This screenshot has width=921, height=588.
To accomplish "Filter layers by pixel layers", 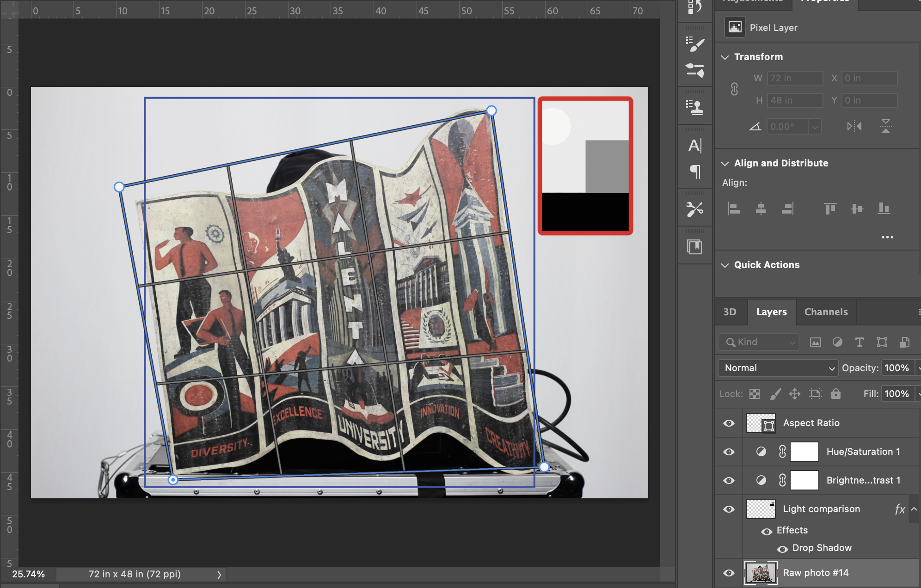I will click(816, 342).
